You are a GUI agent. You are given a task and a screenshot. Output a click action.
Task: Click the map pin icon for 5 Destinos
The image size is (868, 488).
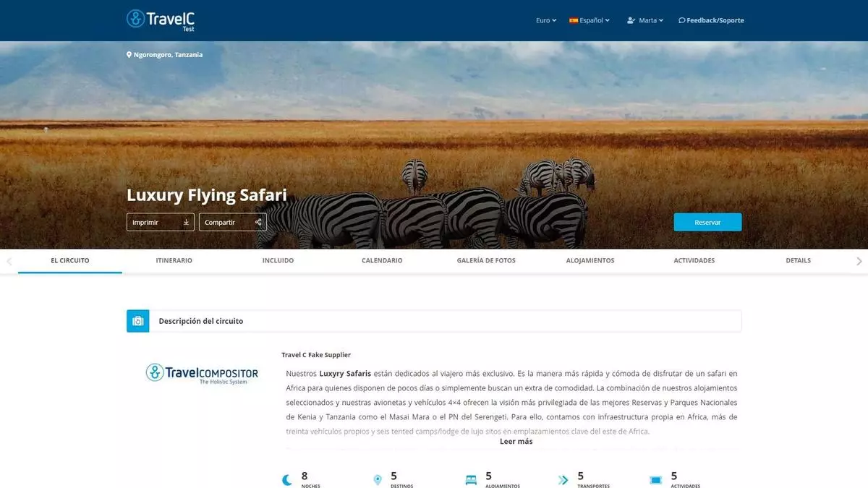click(377, 480)
